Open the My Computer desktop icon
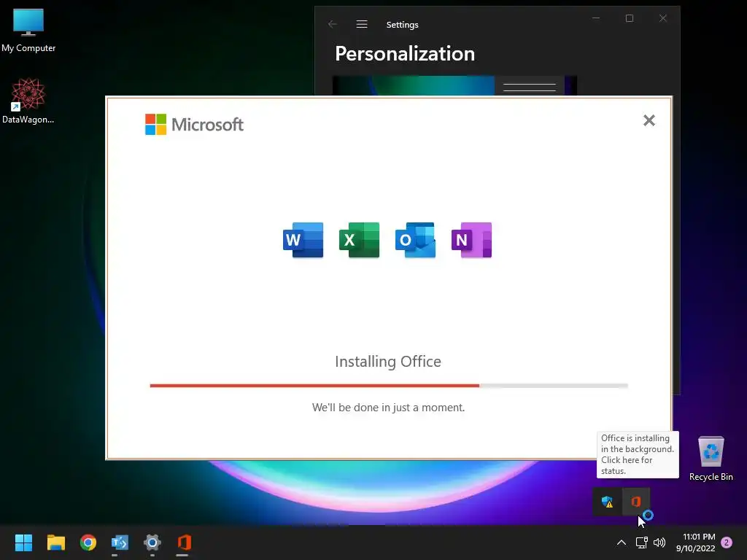The height and width of the screenshot is (560, 747). pos(28,31)
